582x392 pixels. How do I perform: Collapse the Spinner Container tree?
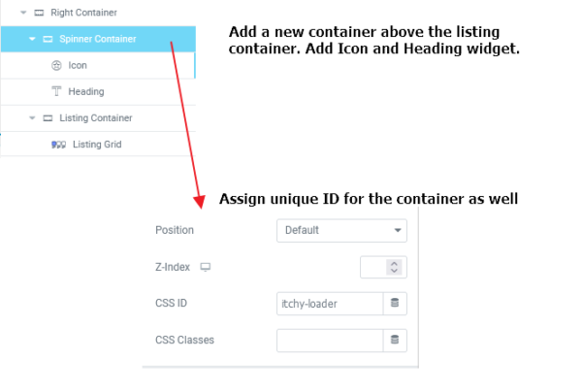[32, 39]
